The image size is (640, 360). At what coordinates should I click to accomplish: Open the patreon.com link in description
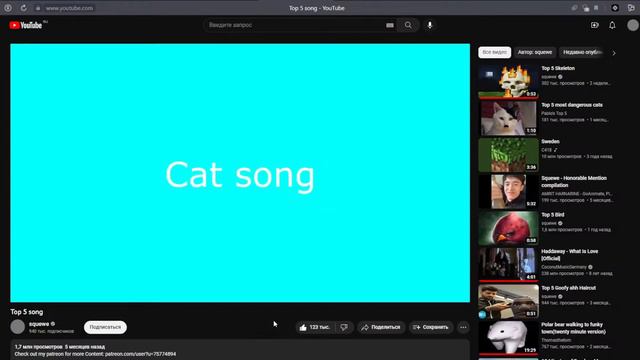140,354
